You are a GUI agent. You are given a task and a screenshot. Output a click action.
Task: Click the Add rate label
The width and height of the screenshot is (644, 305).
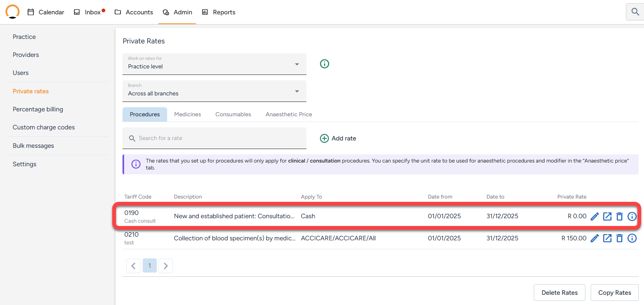[344, 138]
